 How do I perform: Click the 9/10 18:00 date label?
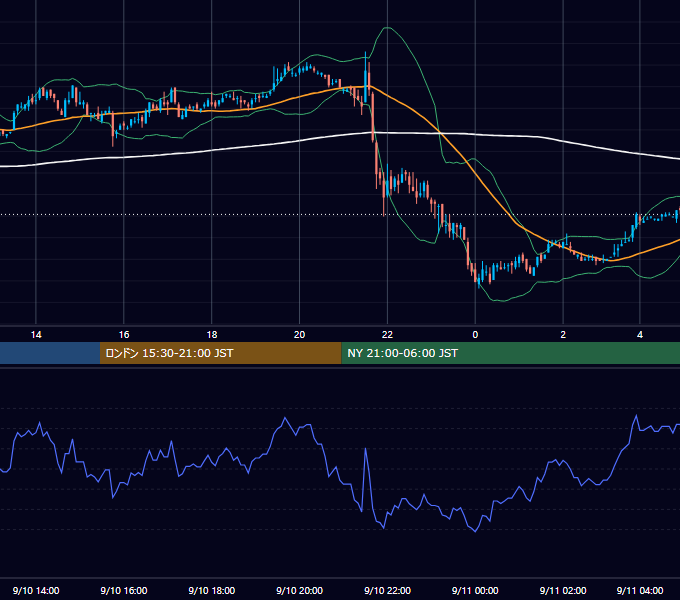[212, 590]
